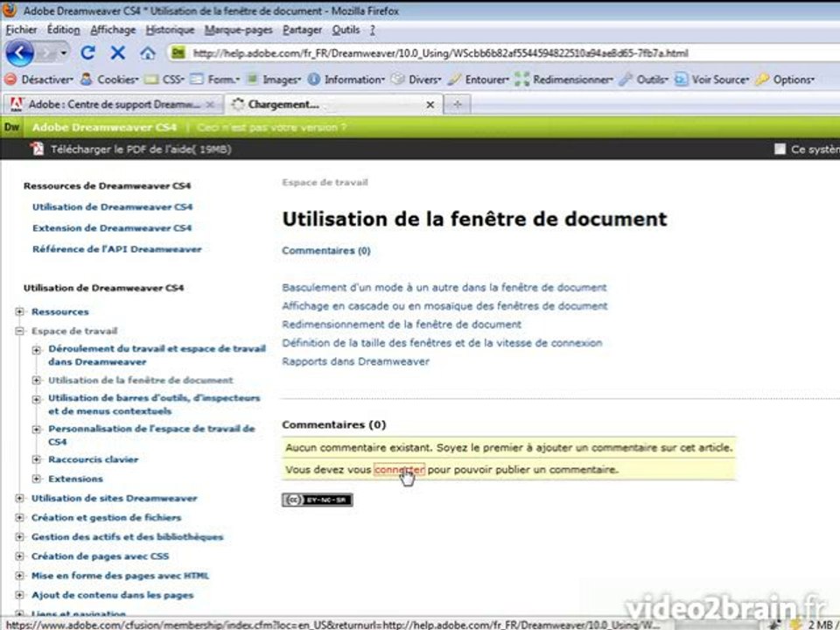Image resolution: width=840 pixels, height=630 pixels.
Task: Open the Outils menu in the menu bar
Action: click(346, 30)
